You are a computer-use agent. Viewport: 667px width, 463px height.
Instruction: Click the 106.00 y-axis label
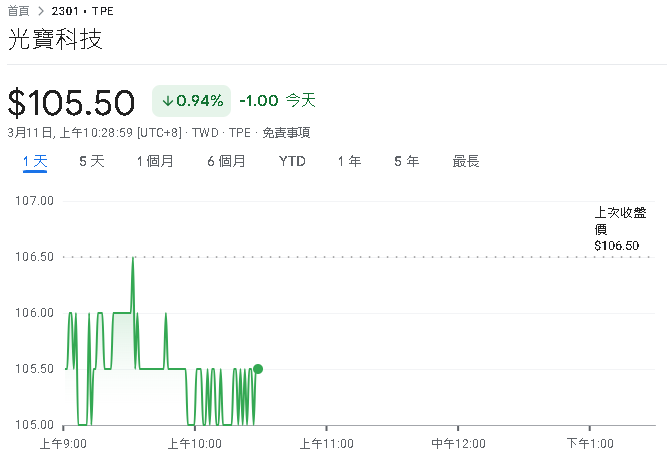(x=34, y=313)
